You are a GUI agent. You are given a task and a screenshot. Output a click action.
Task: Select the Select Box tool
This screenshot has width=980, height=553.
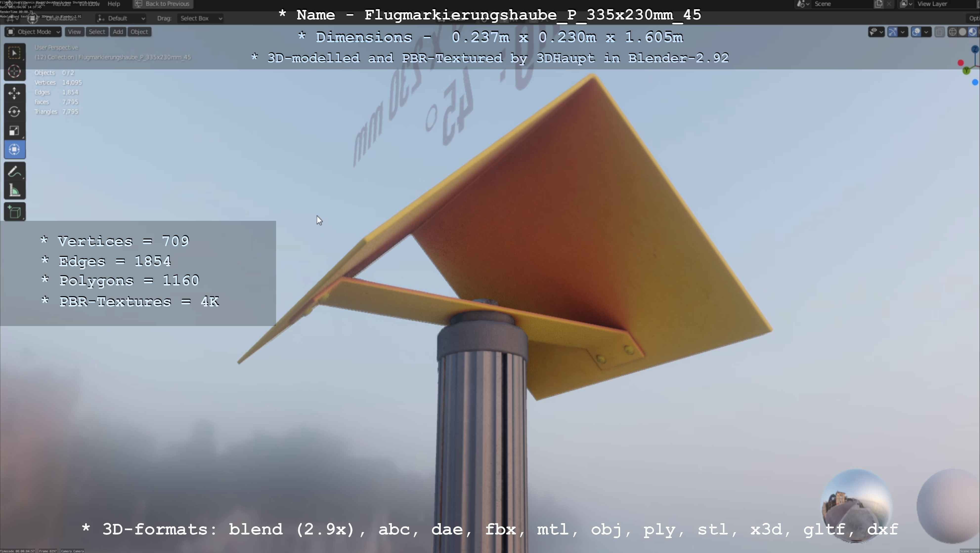click(14, 52)
